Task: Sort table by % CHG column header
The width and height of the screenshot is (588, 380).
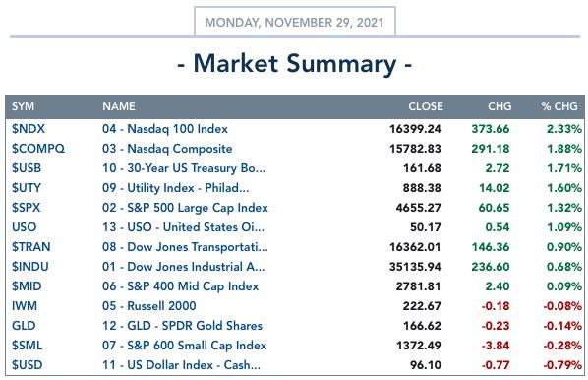Action: (x=559, y=106)
